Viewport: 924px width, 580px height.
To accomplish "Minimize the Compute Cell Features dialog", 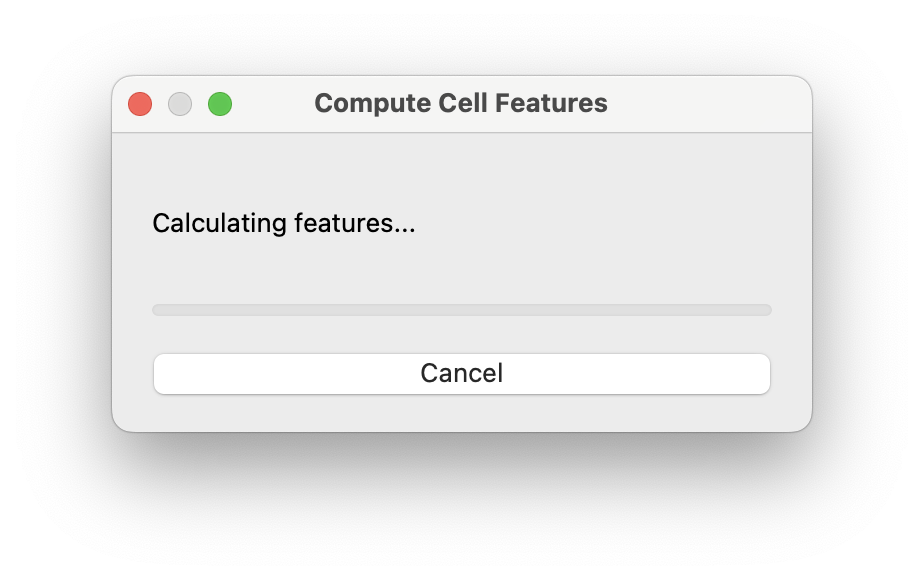I will tap(180, 103).
